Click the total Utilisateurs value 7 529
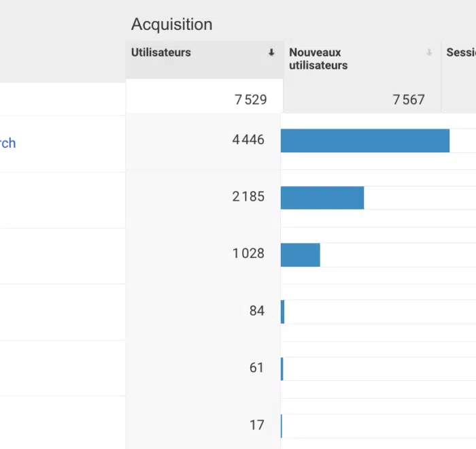The width and height of the screenshot is (476, 449). click(x=250, y=99)
